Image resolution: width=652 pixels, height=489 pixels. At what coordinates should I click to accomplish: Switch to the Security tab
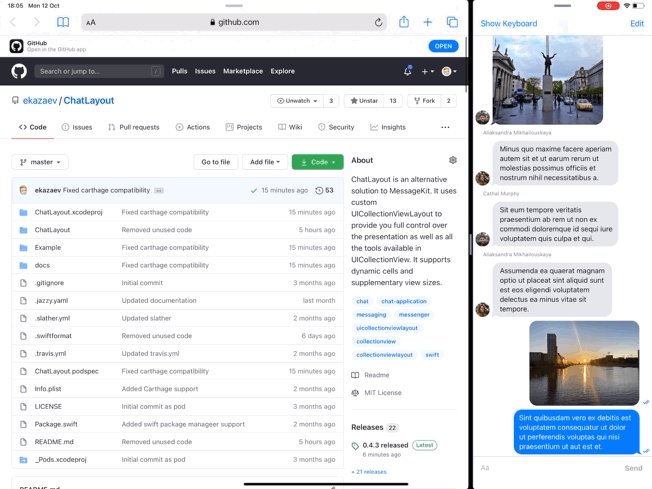tap(336, 127)
